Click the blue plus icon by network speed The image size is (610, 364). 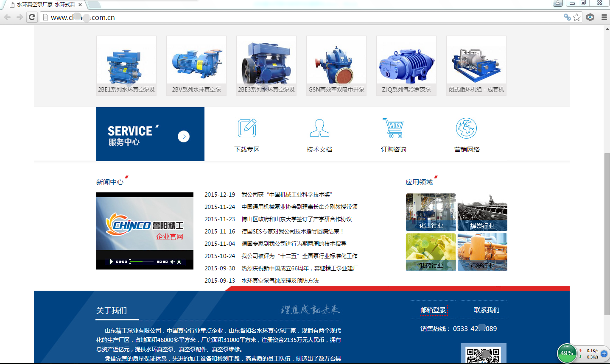(x=604, y=353)
